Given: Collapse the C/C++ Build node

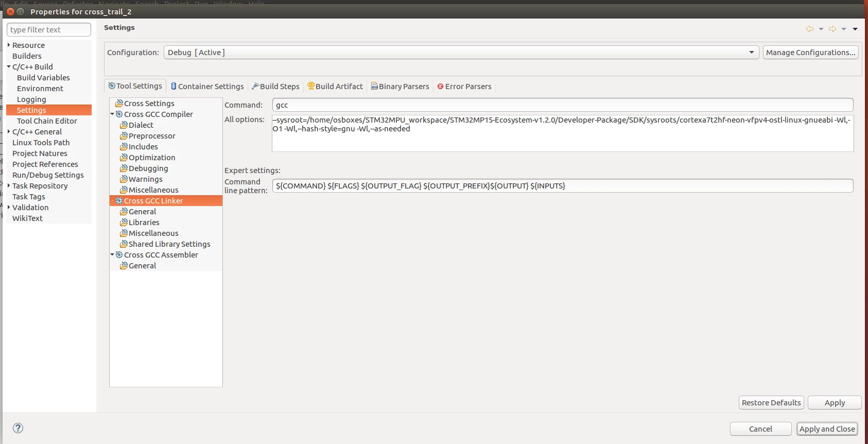Looking at the screenshot, I should pyautogui.click(x=9, y=67).
